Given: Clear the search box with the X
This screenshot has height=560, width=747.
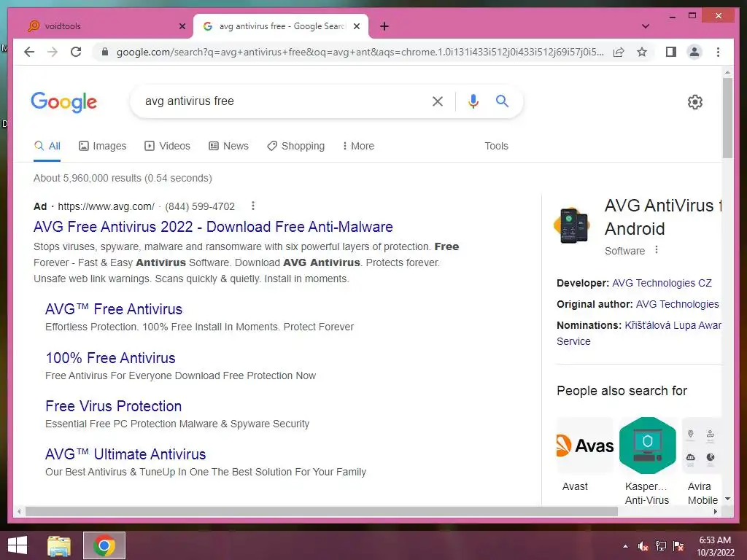Looking at the screenshot, I should (438, 101).
